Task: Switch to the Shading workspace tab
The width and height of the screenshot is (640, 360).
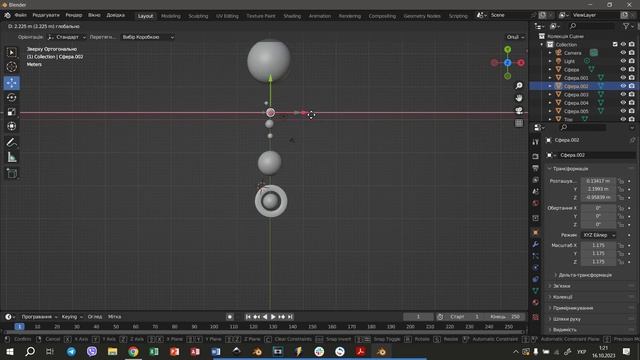Action: click(x=292, y=16)
